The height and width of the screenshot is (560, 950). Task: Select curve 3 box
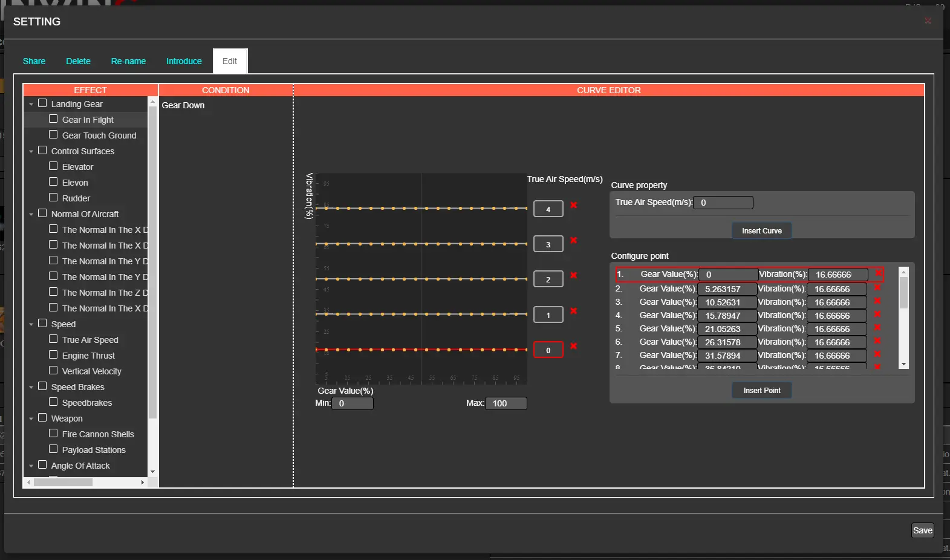(x=548, y=244)
